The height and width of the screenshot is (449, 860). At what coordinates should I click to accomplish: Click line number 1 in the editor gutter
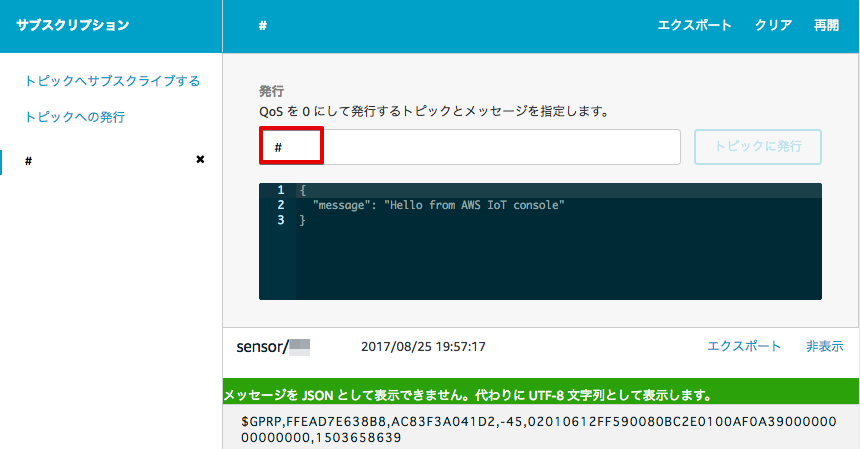coord(281,190)
